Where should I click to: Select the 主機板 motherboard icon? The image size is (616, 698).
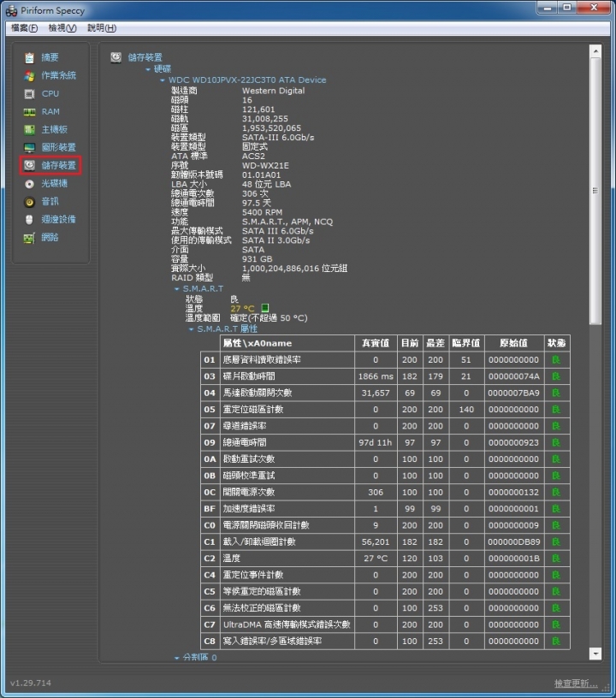click(29, 129)
